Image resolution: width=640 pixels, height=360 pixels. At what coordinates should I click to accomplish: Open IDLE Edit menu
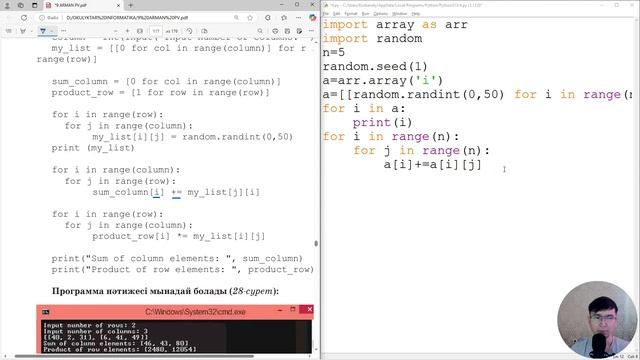[x=336, y=14]
